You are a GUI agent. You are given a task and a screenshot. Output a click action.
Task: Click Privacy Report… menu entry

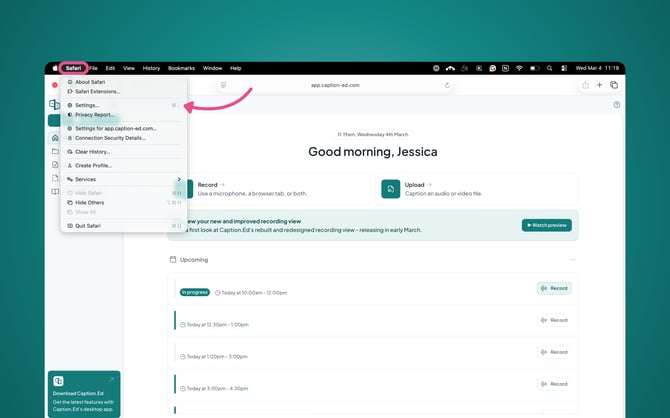click(94, 114)
